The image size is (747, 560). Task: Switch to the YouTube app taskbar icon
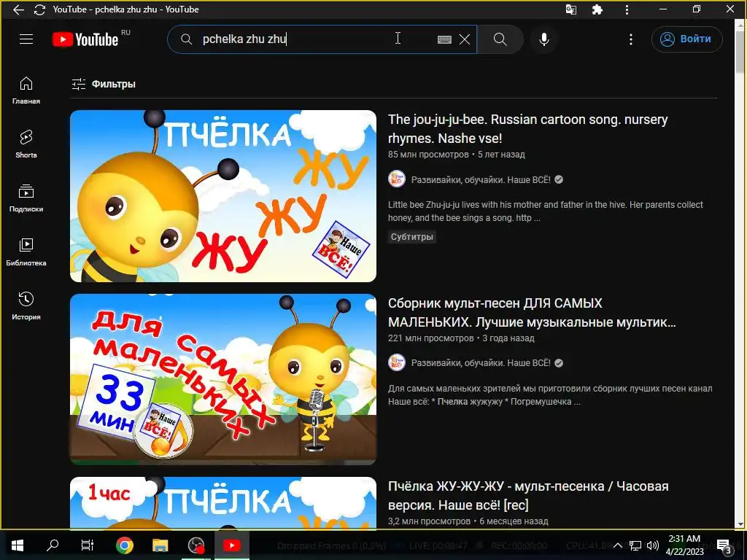click(231, 545)
